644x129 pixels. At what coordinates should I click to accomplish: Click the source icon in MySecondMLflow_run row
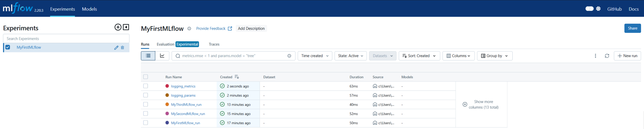[375, 114]
